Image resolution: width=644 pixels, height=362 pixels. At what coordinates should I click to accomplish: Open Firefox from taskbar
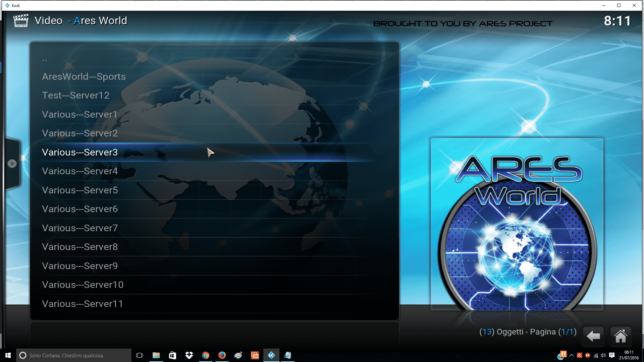pyautogui.click(x=222, y=355)
